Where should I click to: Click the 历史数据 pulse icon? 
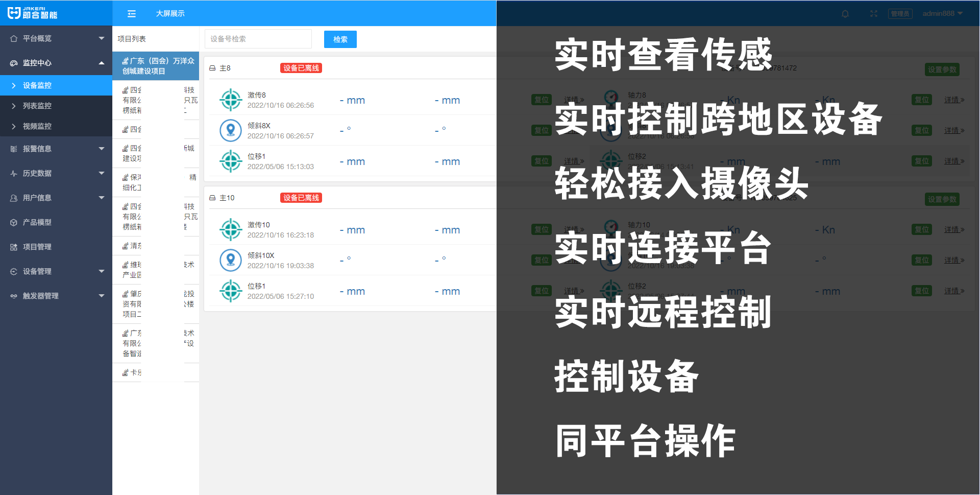(x=14, y=173)
